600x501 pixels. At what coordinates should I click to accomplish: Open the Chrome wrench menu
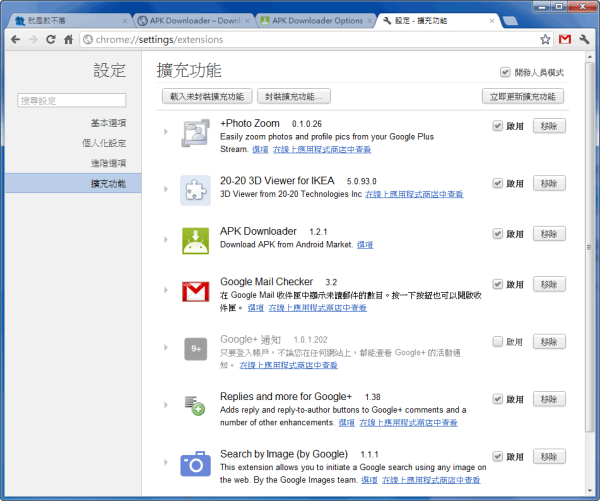585,40
